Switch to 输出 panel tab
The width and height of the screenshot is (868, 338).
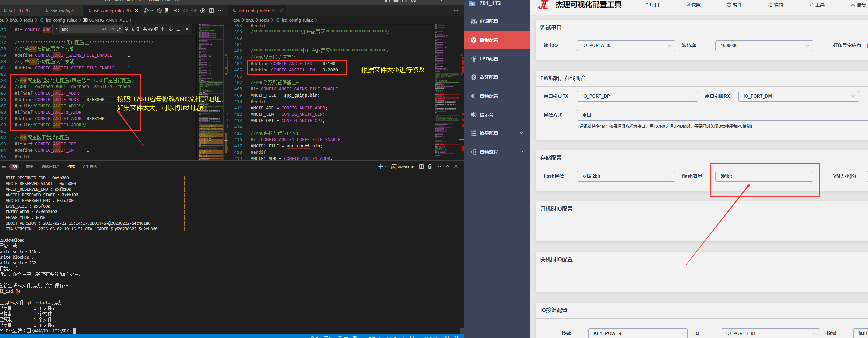point(30,167)
